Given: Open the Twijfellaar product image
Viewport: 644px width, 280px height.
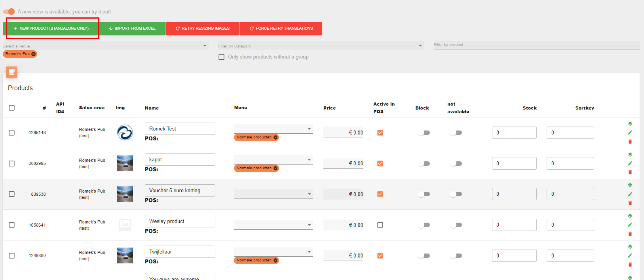Looking at the screenshot, I should [x=125, y=255].
